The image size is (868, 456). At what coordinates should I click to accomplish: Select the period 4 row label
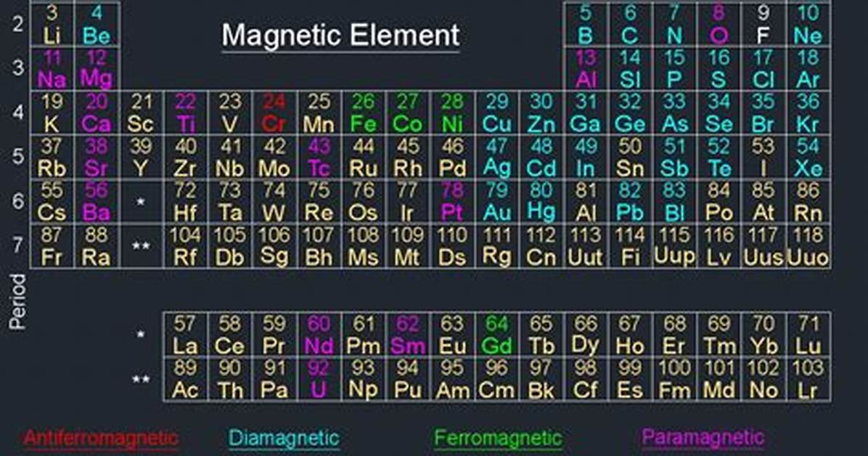pyautogui.click(x=17, y=113)
